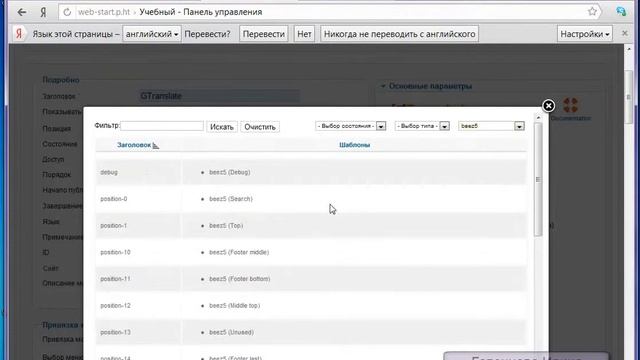
Task: Click the browser address bar
Action: click(329, 12)
